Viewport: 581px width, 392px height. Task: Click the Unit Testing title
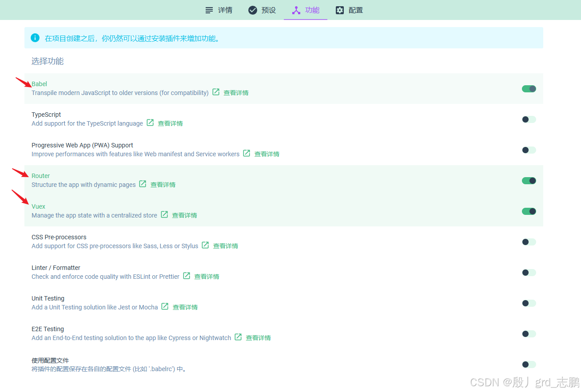(x=48, y=298)
